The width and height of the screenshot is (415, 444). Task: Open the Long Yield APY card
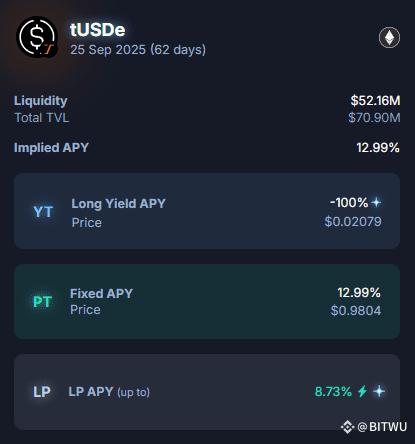coord(207,211)
